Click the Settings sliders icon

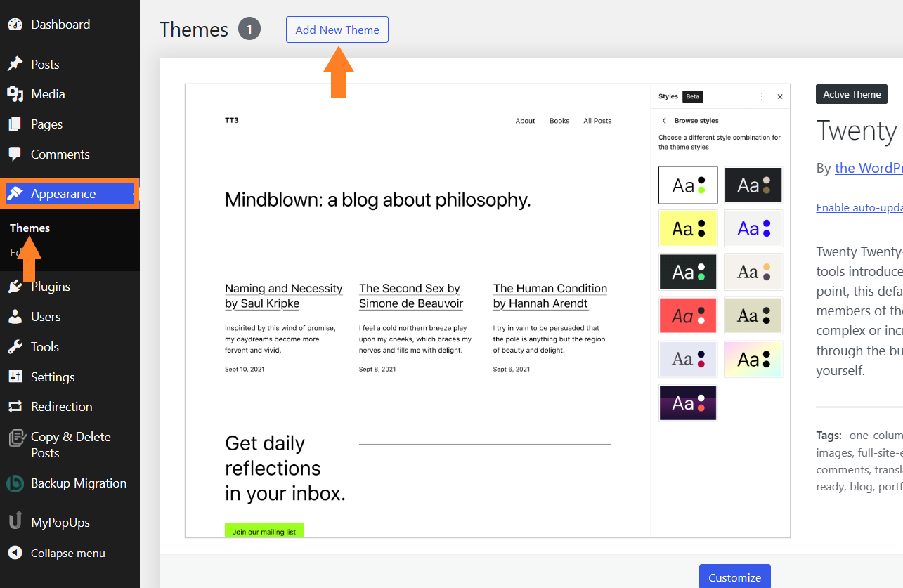pyautogui.click(x=15, y=377)
